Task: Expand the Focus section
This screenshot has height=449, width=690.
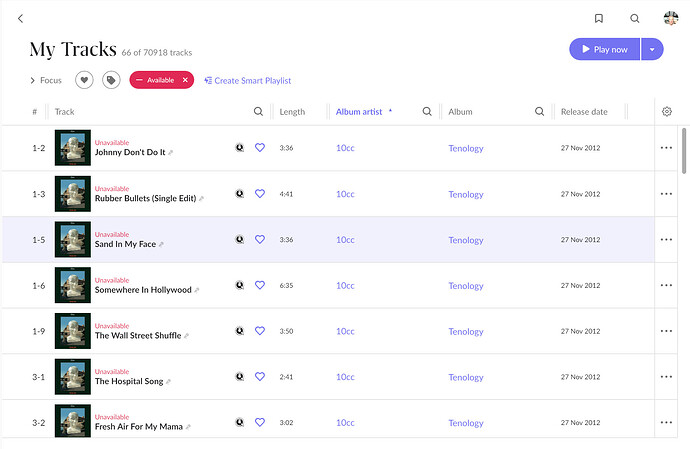Action: (x=45, y=80)
